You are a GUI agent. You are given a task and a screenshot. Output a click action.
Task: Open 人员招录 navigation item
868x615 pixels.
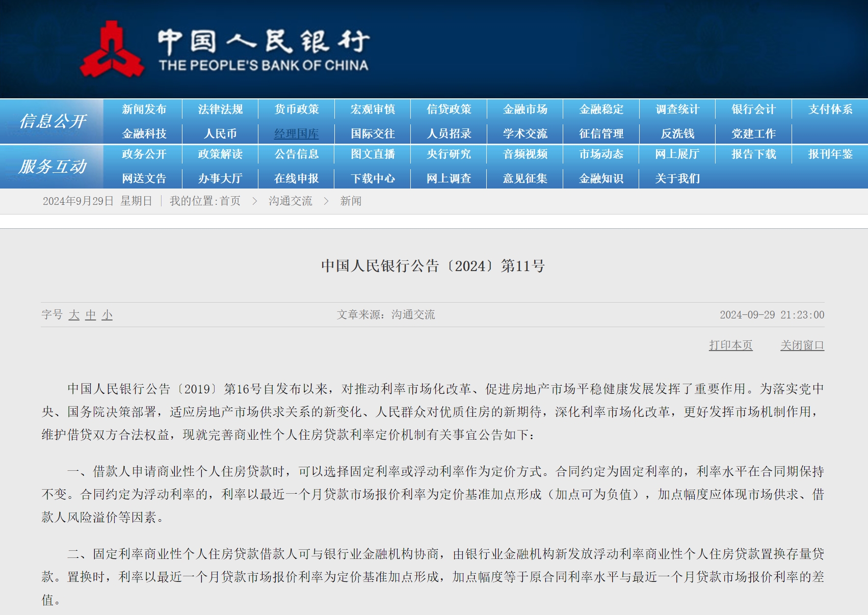point(449,134)
